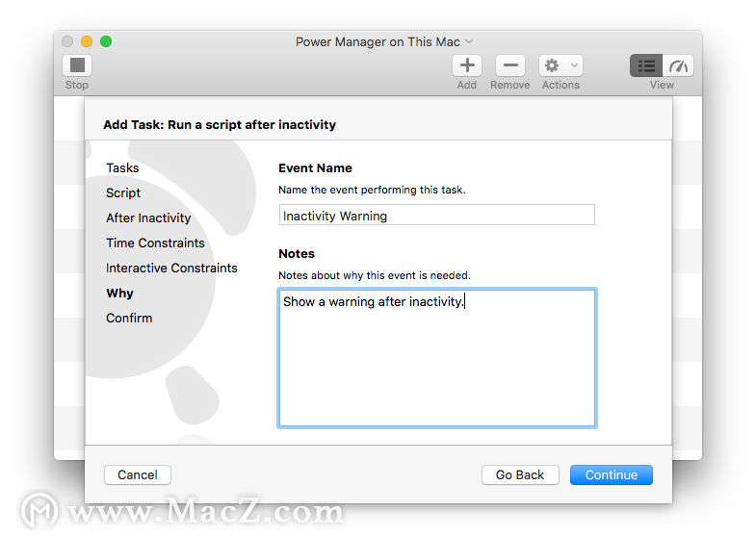Click the gray close window button
Image resolution: width=756 pixels, height=537 pixels.
67,41
